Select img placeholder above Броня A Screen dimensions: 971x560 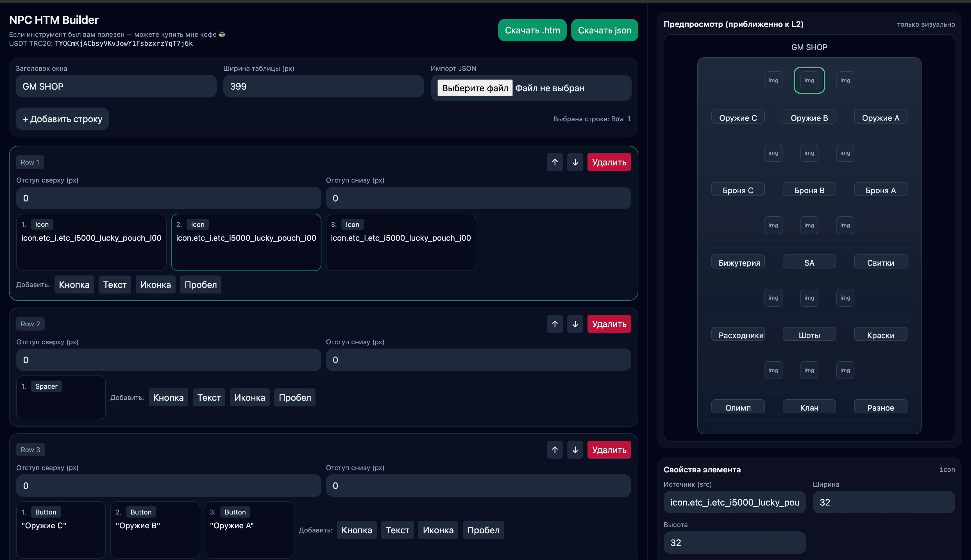tap(845, 153)
